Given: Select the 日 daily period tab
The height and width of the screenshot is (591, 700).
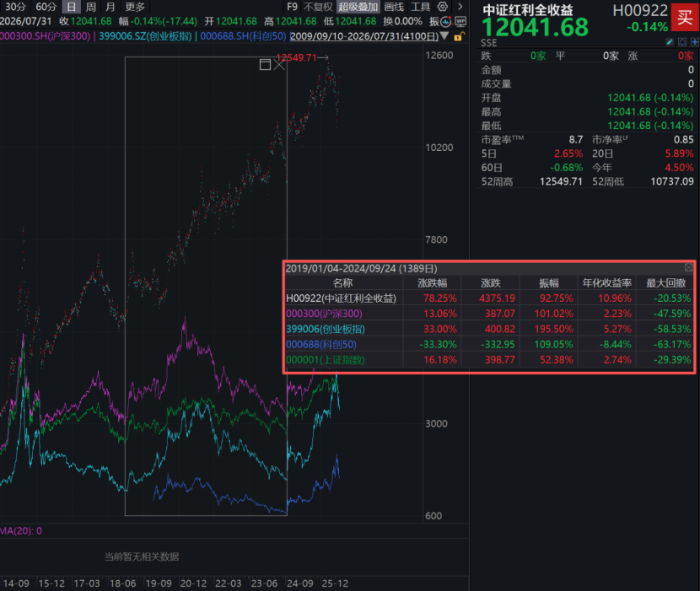Looking at the screenshot, I should (71, 7).
